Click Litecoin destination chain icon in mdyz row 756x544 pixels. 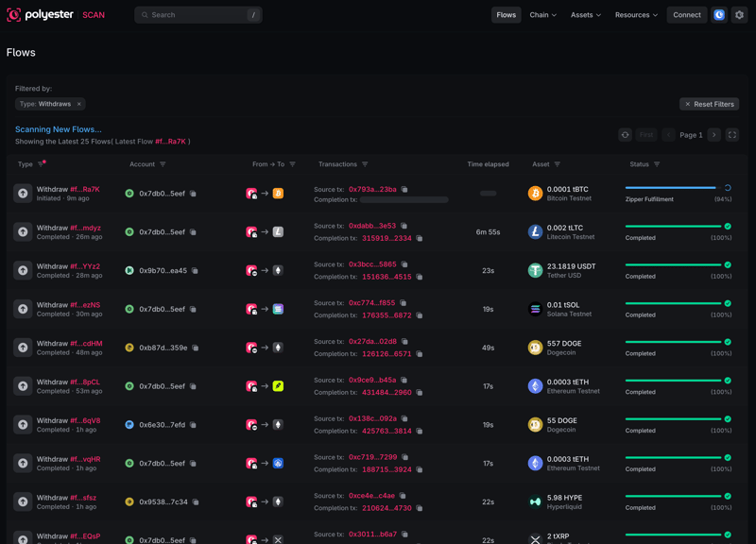coord(278,232)
